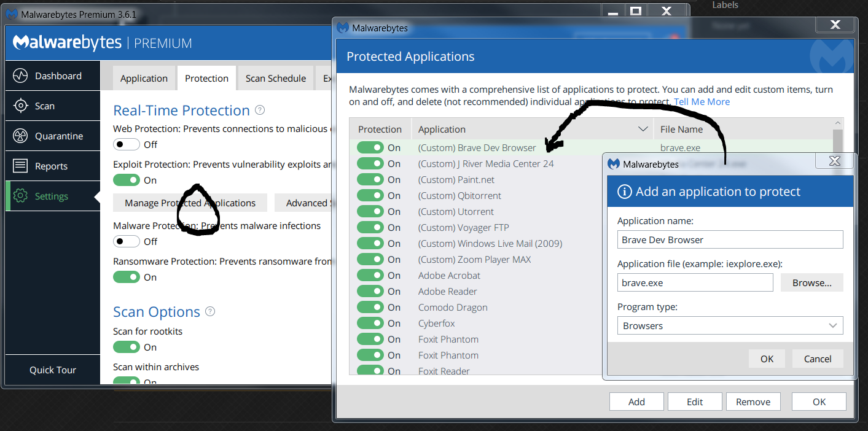Toggle protection for Cyberfox
The width and height of the screenshot is (868, 431).
pos(370,323)
